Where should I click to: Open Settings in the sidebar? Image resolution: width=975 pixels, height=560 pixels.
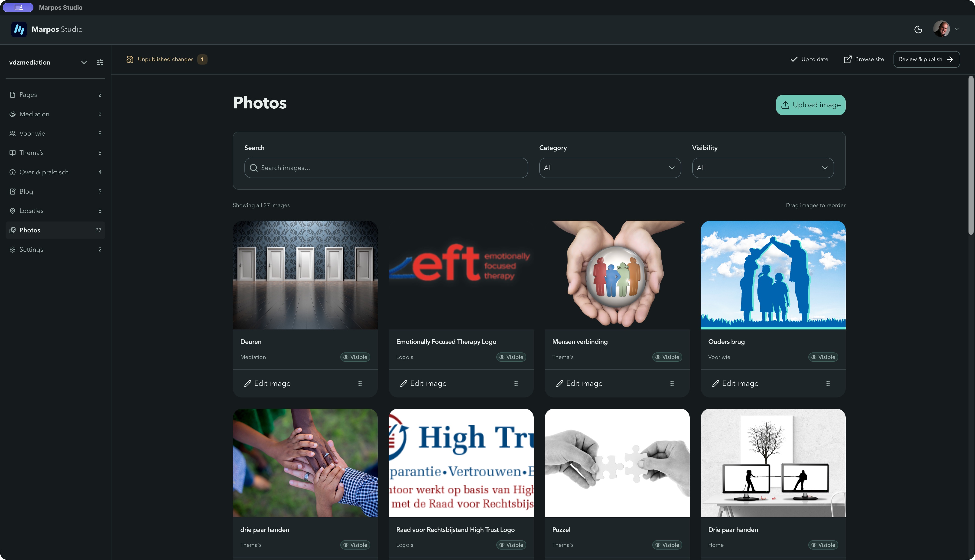[55, 250]
